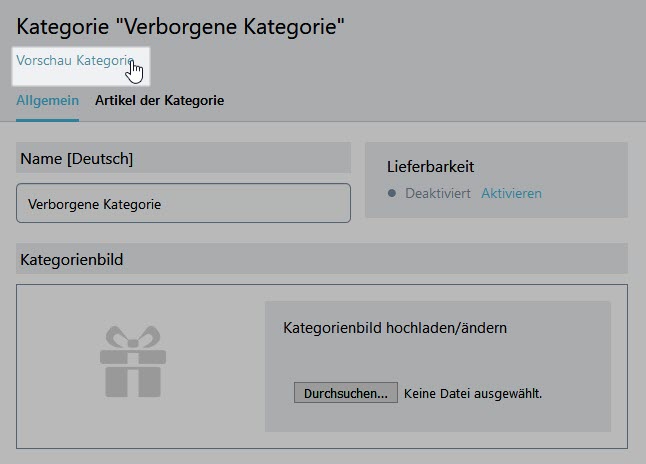Activate the category via Aktivieren link

coord(511,193)
